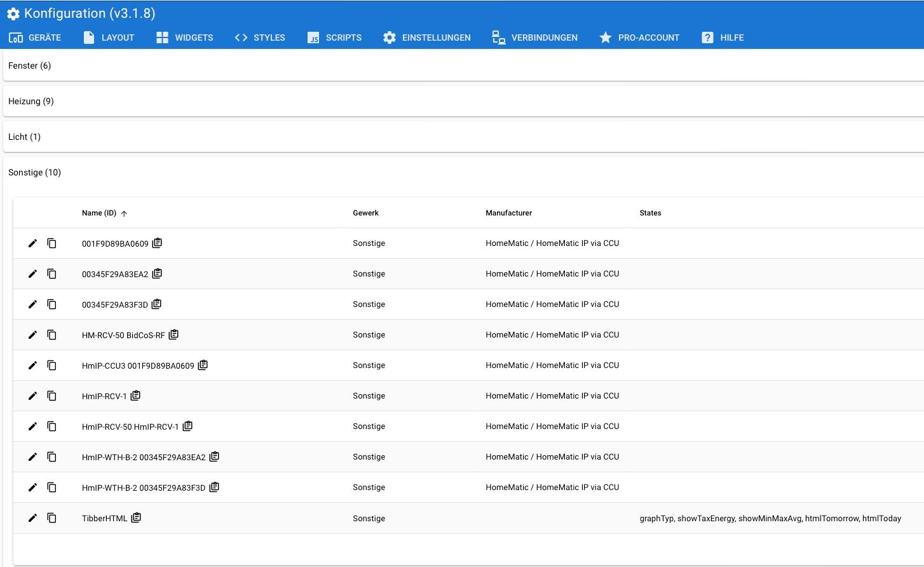The height and width of the screenshot is (567, 924).
Task: Open the Hilfe tab
Action: click(x=723, y=38)
